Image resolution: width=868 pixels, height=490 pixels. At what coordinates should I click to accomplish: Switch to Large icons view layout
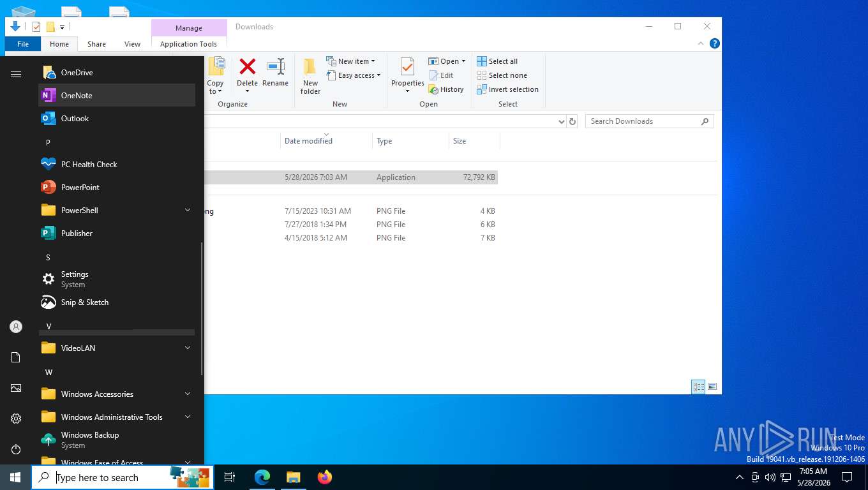tap(712, 387)
